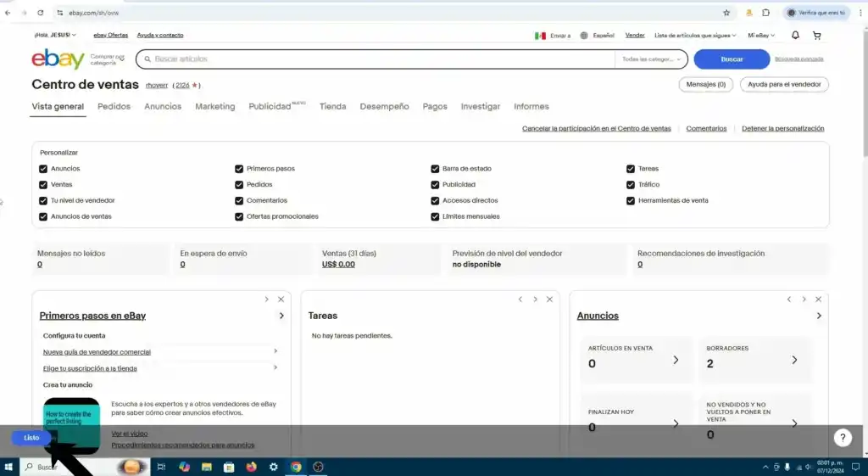868x476 pixels.
Task: Open Artículos en venta chevron
Action: [676, 361]
